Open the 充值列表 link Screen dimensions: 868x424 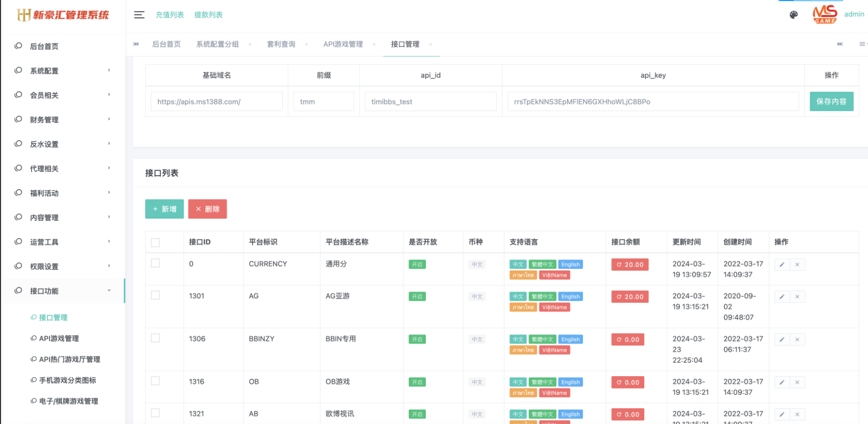pos(169,15)
